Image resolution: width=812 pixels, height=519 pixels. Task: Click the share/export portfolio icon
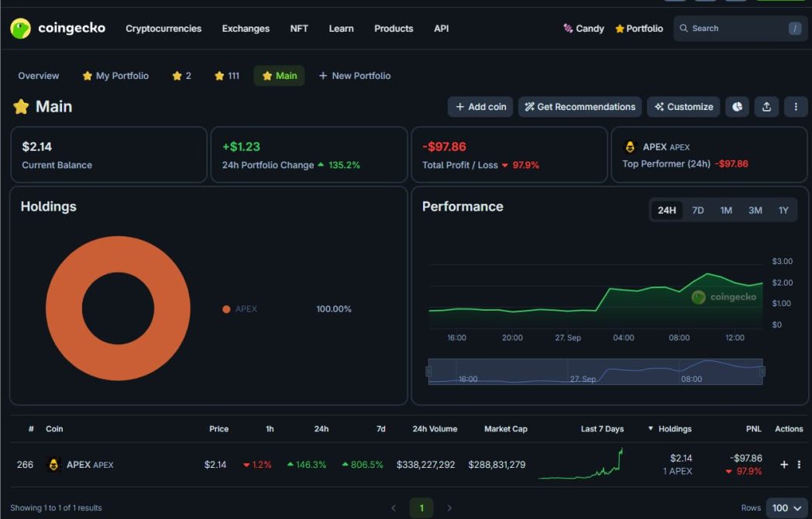pos(766,107)
